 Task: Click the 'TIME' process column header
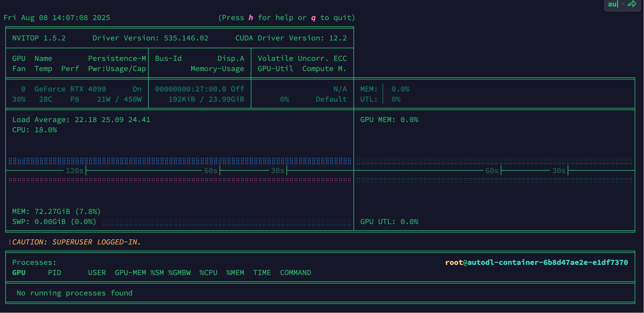262,273
